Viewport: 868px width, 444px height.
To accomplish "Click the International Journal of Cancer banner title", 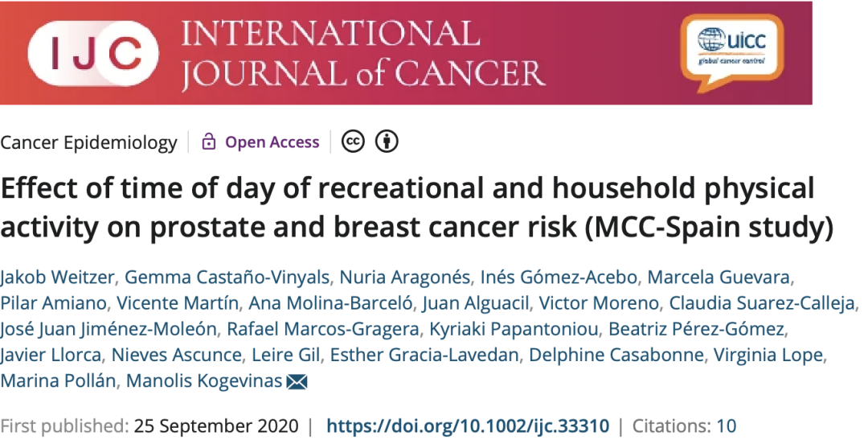I will click(x=362, y=54).
